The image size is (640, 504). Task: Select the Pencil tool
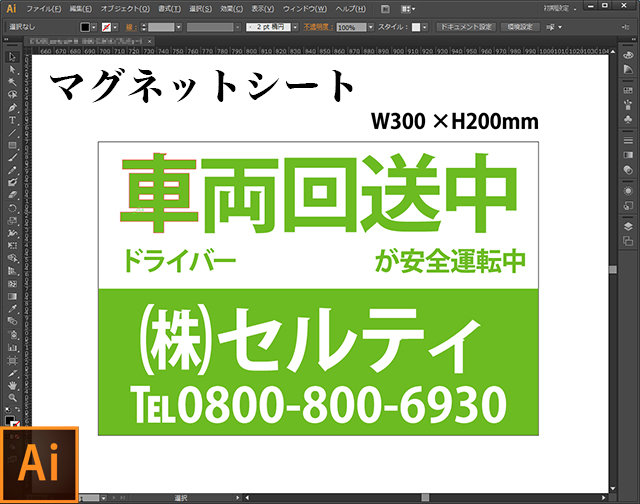coord(12,170)
